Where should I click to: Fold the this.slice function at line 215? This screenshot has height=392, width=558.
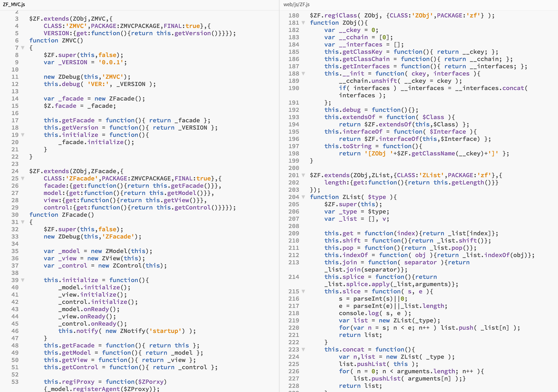click(303, 291)
